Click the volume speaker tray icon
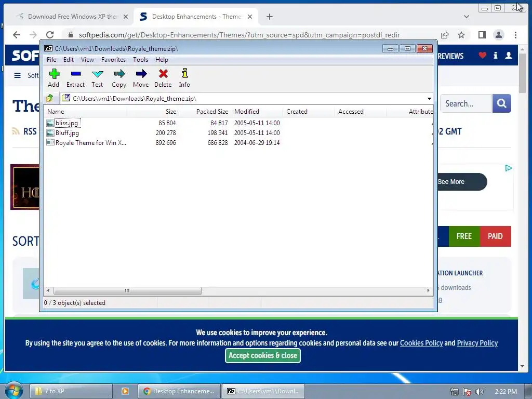 coord(479,392)
